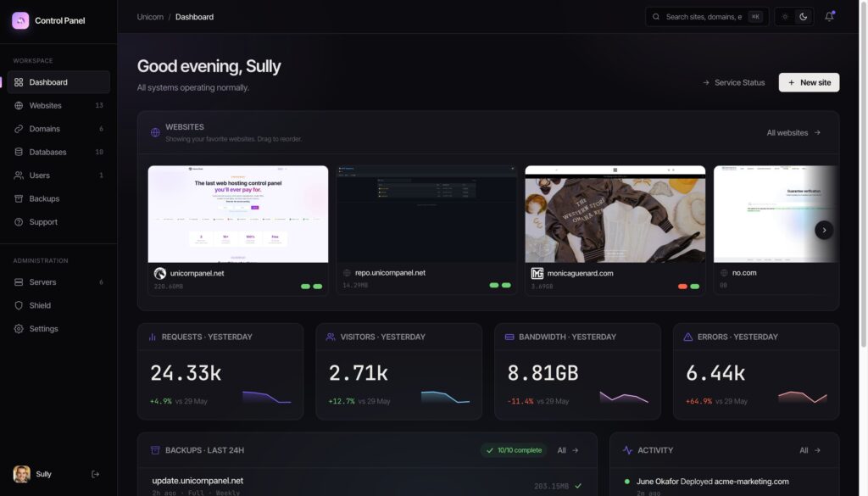Open Users in the sidebar
This screenshot has width=868, height=496.
pos(58,175)
